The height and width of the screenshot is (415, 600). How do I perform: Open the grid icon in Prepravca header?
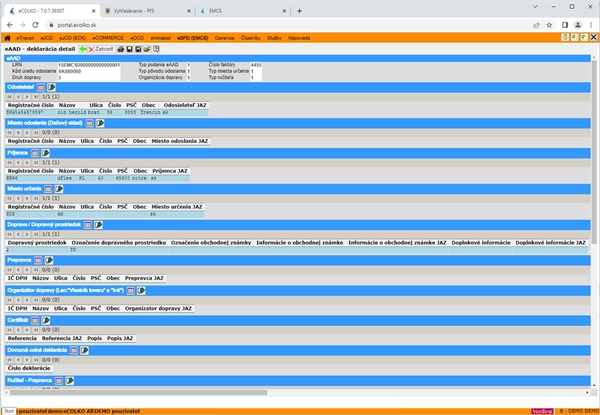point(38,260)
